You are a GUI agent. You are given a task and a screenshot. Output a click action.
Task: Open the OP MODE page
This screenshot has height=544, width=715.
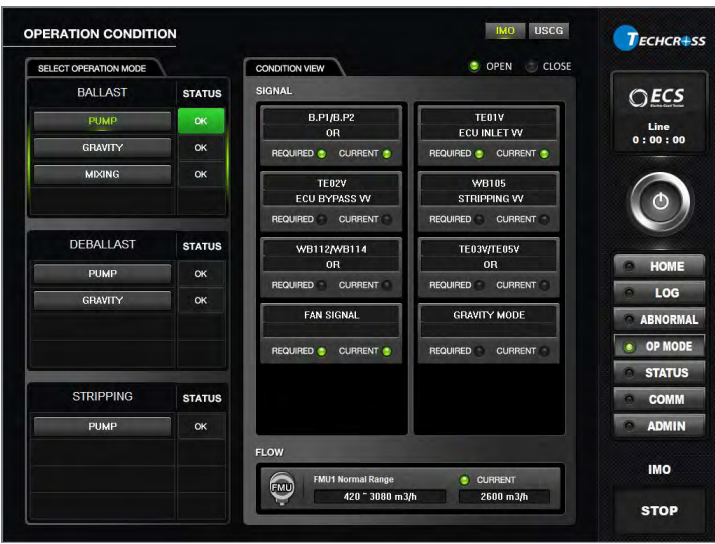[659, 347]
